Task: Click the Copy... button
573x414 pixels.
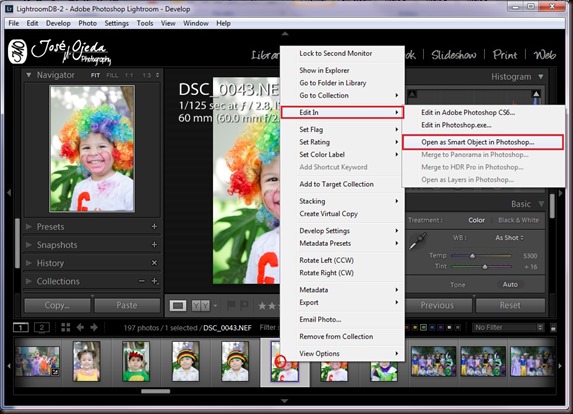Action: point(57,305)
